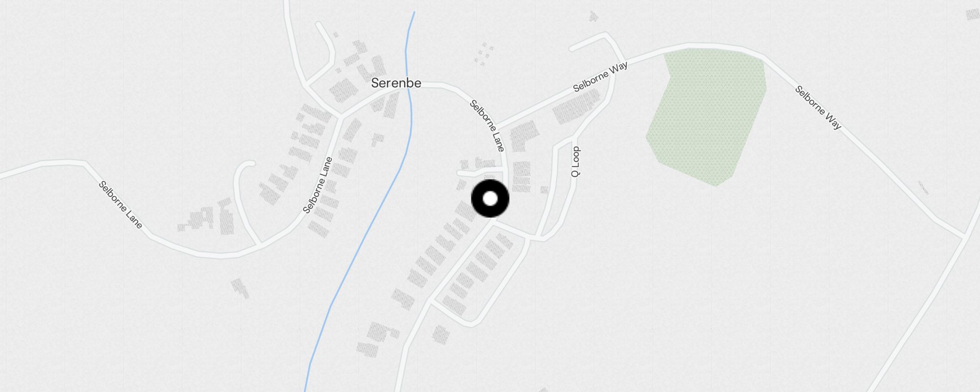Click Selborne Lane label west of the stream
This screenshot has width=980, height=392.
point(318,185)
